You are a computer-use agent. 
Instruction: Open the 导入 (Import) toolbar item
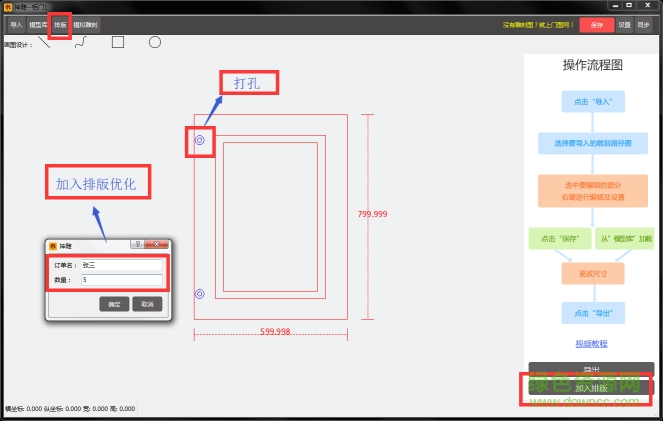16,24
